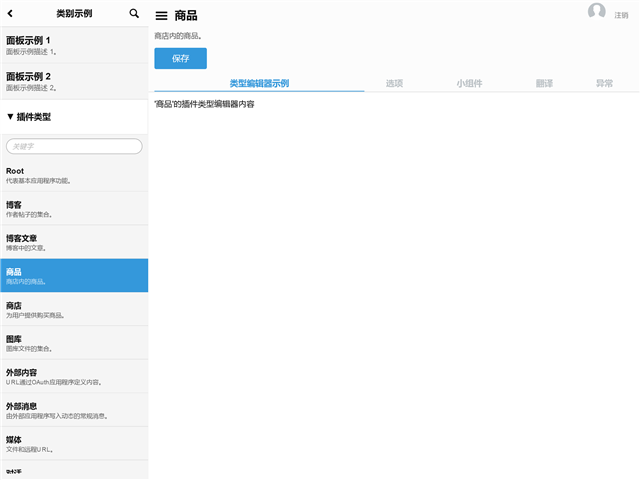640x480 pixels.
Task: Go to the 异常 tab
Action: [x=604, y=84]
